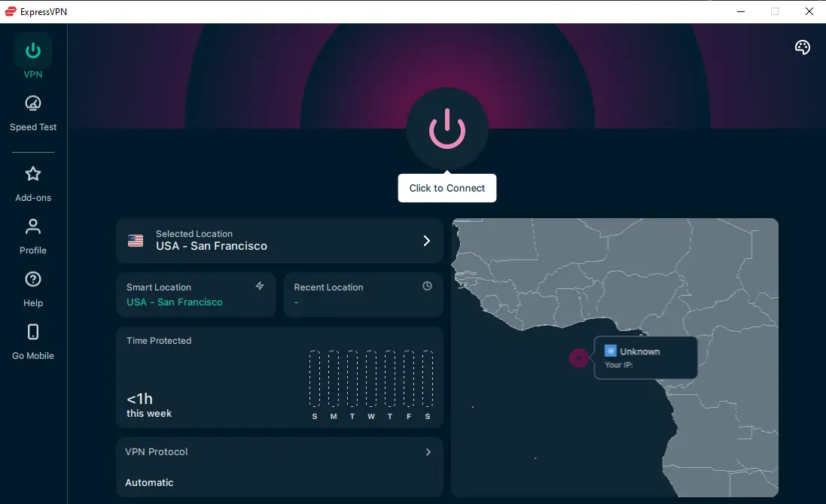Viewport: 826px width, 504px height.
Task: Minimize the ExpressVPN window
Action: coord(741,11)
